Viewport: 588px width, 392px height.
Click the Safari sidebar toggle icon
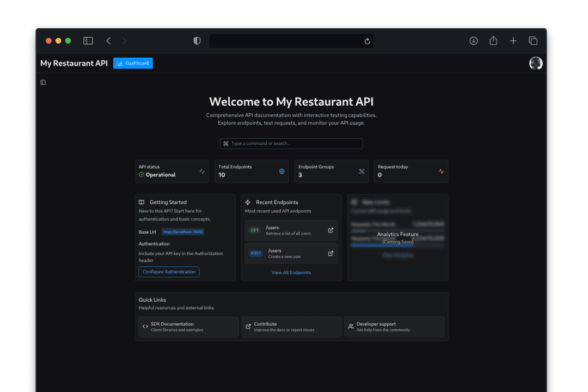(x=88, y=40)
